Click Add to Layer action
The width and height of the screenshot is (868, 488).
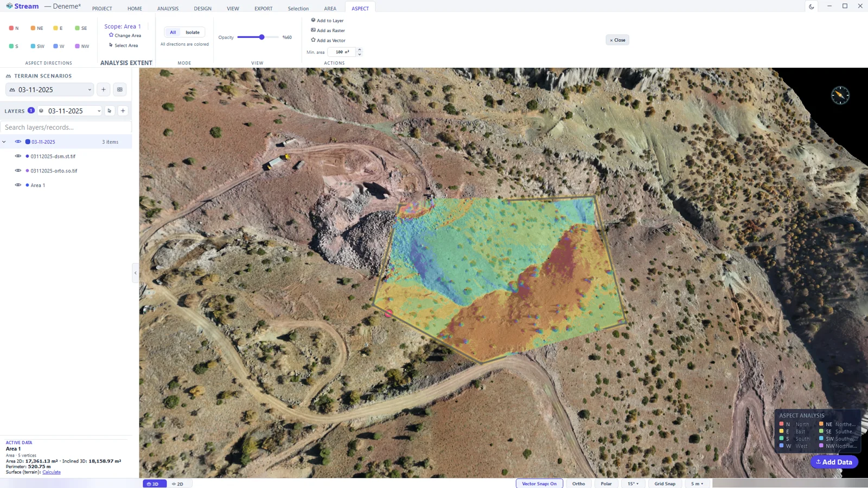tap(327, 21)
